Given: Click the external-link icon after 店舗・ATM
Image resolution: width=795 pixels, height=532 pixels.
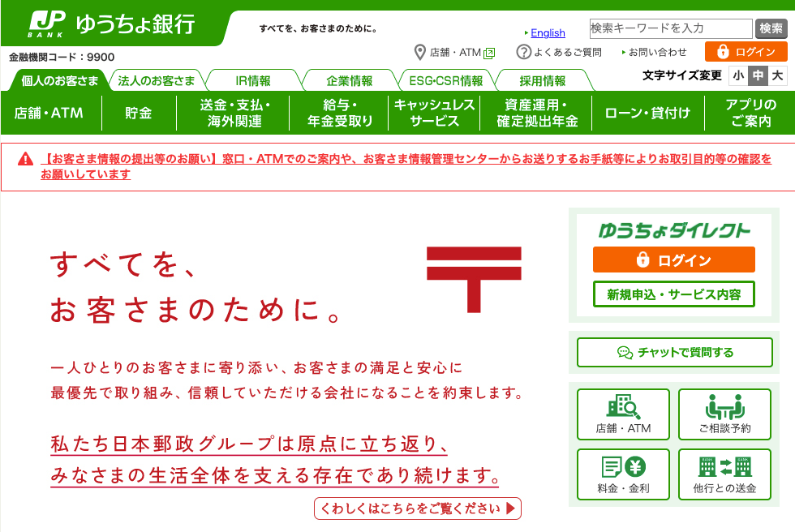Looking at the screenshot, I should pos(489,53).
